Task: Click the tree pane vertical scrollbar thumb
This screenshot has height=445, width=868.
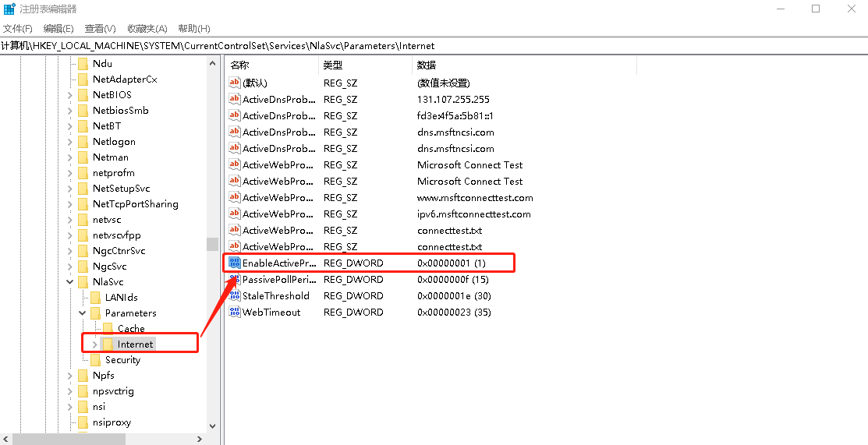Action: tap(213, 244)
